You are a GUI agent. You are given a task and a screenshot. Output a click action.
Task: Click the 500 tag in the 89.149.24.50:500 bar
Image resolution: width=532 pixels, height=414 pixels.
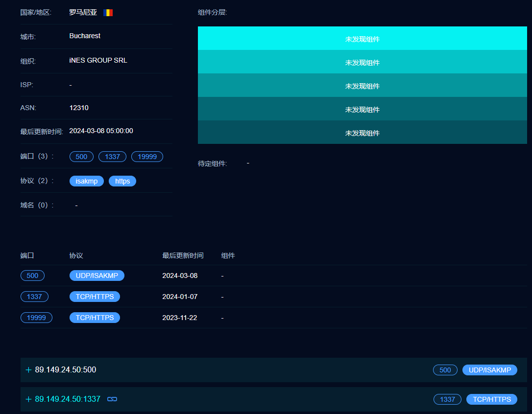445,370
